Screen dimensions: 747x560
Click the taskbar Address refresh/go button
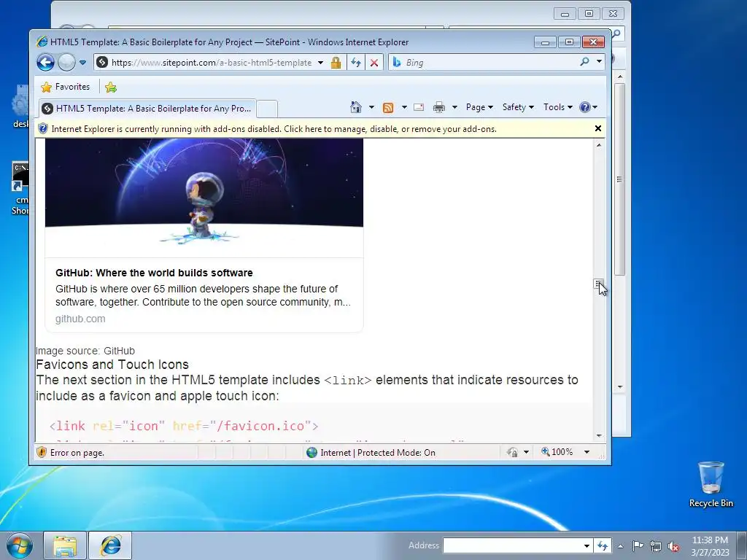point(602,545)
